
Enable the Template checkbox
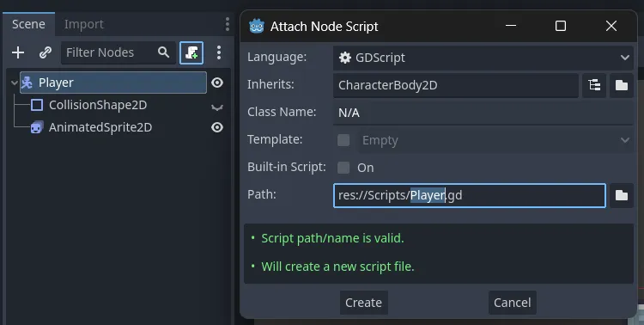click(343, 140)
